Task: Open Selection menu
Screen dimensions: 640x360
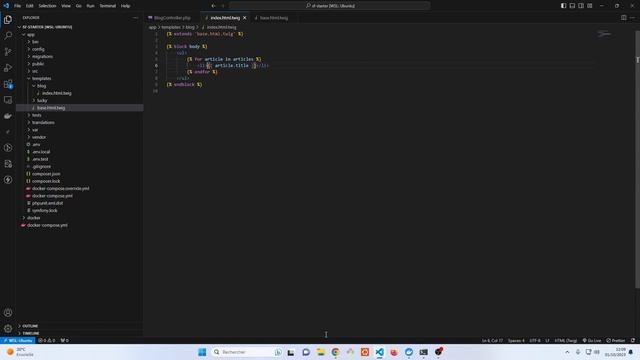Action: click(x=47, y=6)
